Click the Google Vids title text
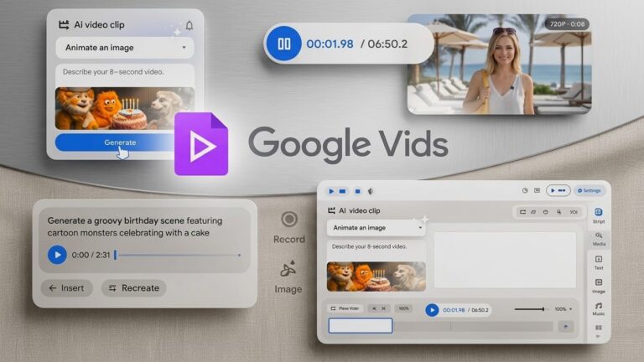The image size is (644, 362). tap(348, 144)
